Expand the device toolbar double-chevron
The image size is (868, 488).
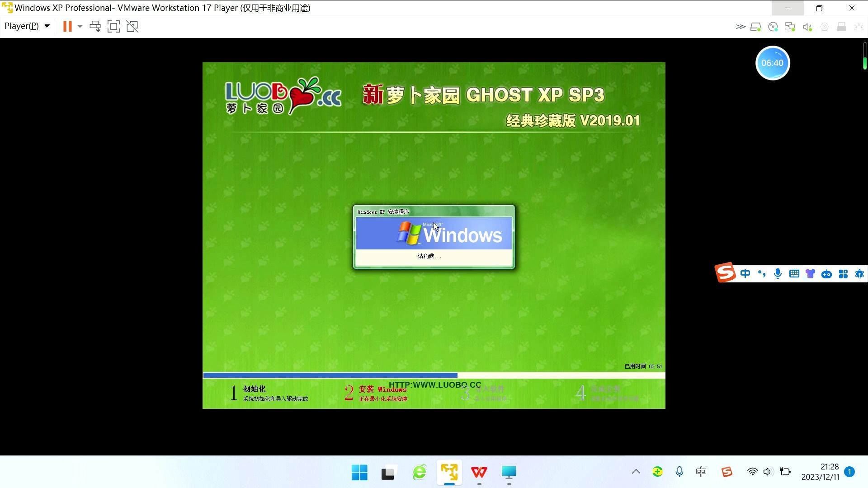[x=740, y=27]
